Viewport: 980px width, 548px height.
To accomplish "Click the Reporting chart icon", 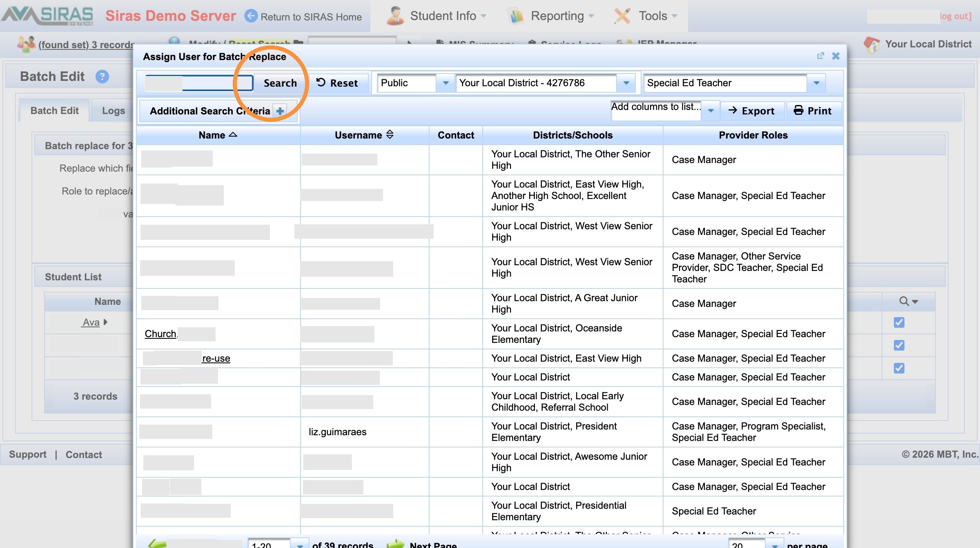I will 516,16.
